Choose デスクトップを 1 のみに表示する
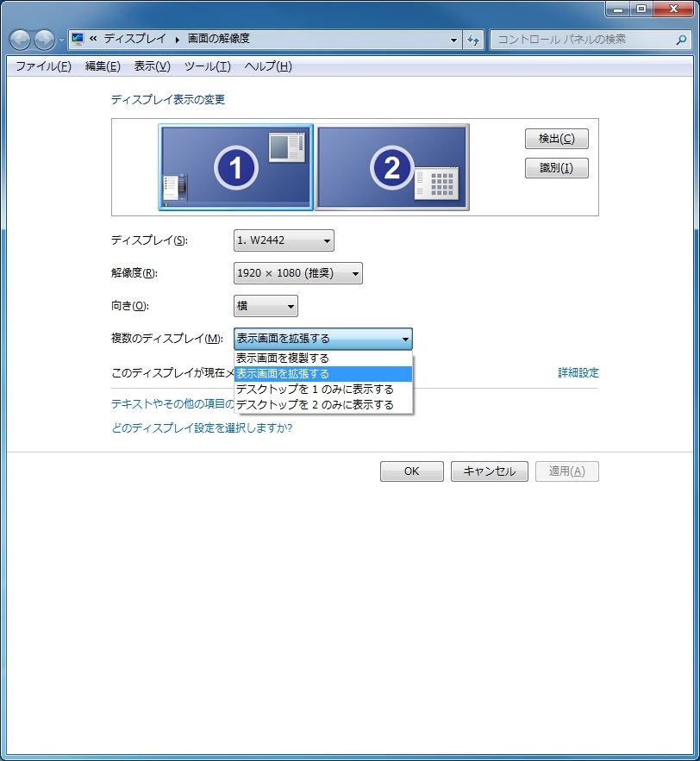Screen dimensions: 700x761 (x=323, y=390)
